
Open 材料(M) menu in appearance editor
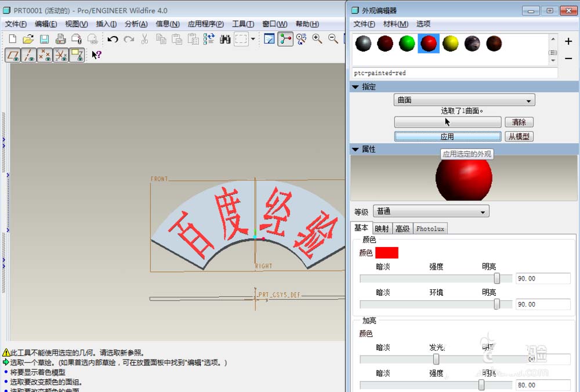tap(396, 24)
